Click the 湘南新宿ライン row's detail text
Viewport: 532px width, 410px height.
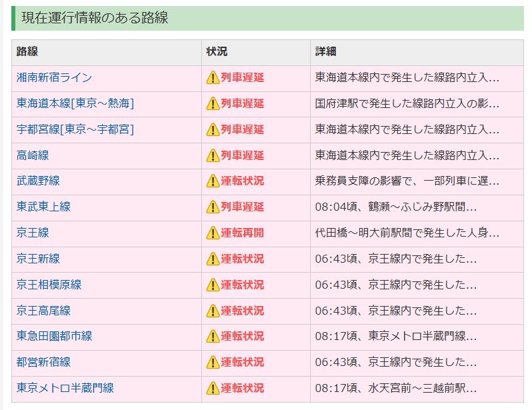point(407,78)
